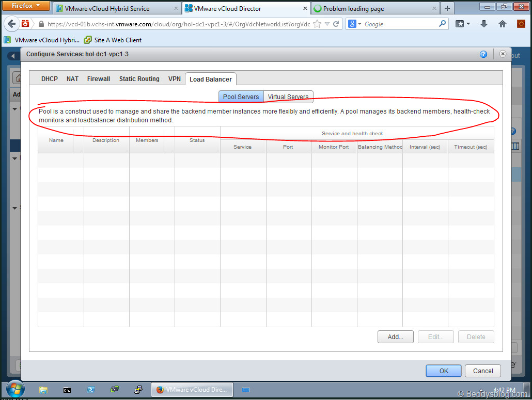Click the Interval (sec) column header

click(x=425, y=147)
